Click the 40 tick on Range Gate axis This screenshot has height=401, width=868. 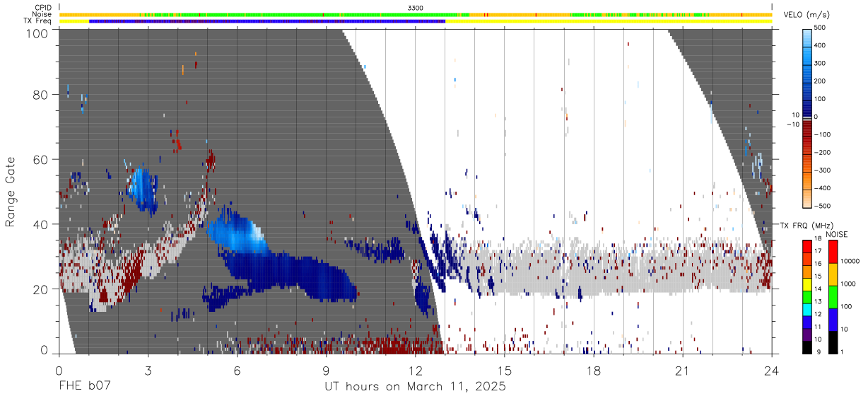41,224
